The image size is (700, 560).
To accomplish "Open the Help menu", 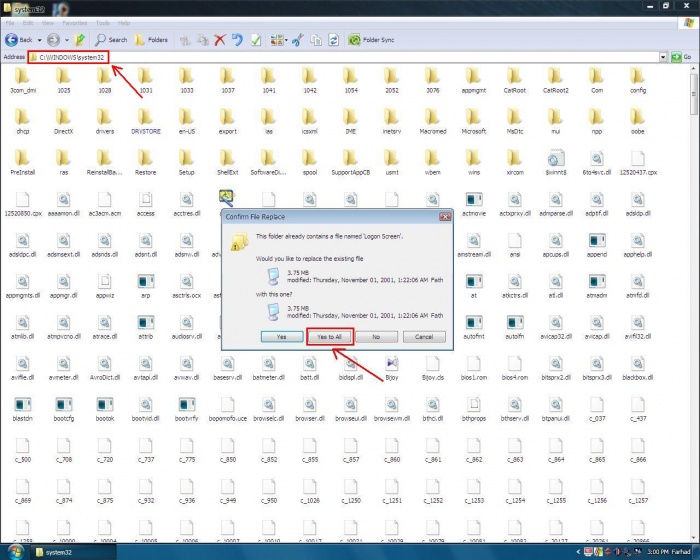I will [124, 23].
